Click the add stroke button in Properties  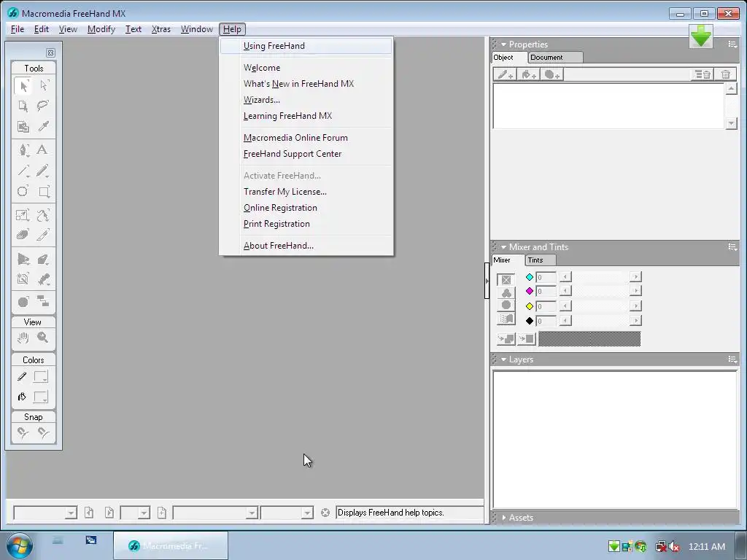[506, 74]
